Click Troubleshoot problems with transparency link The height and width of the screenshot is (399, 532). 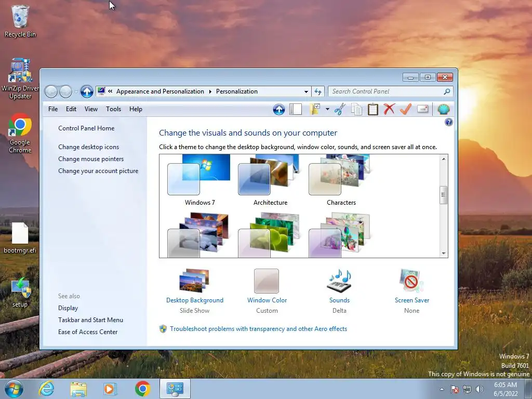tap(258, 329)
